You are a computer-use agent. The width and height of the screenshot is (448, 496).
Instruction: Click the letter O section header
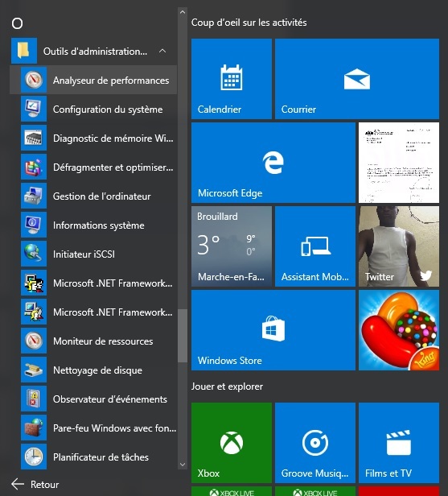[17, 23]
